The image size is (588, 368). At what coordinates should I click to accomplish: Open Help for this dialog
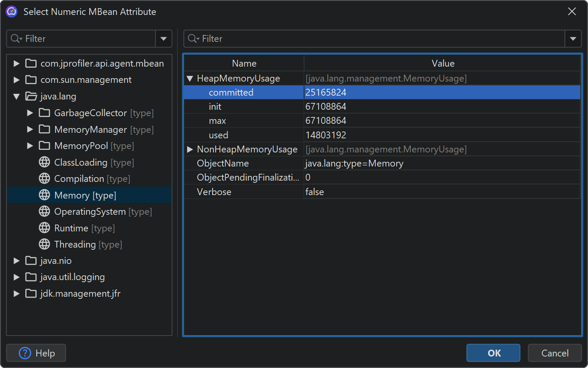click(36, 353)
